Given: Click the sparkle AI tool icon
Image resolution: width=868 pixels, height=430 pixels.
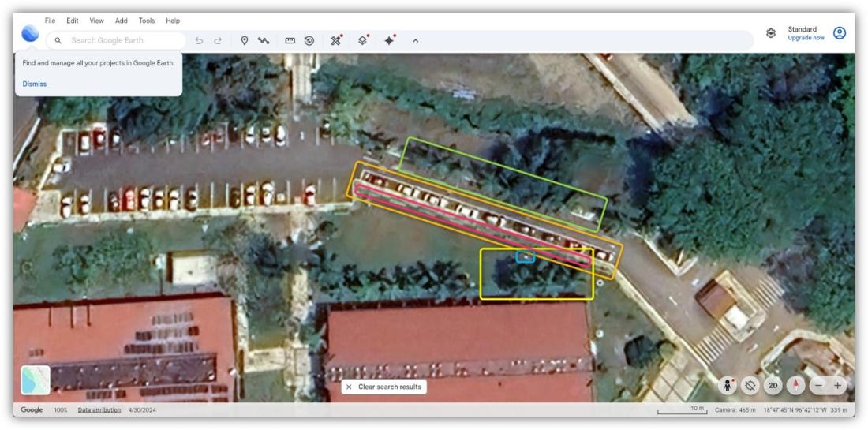Looking at the screenshot, I should [389, 40].
